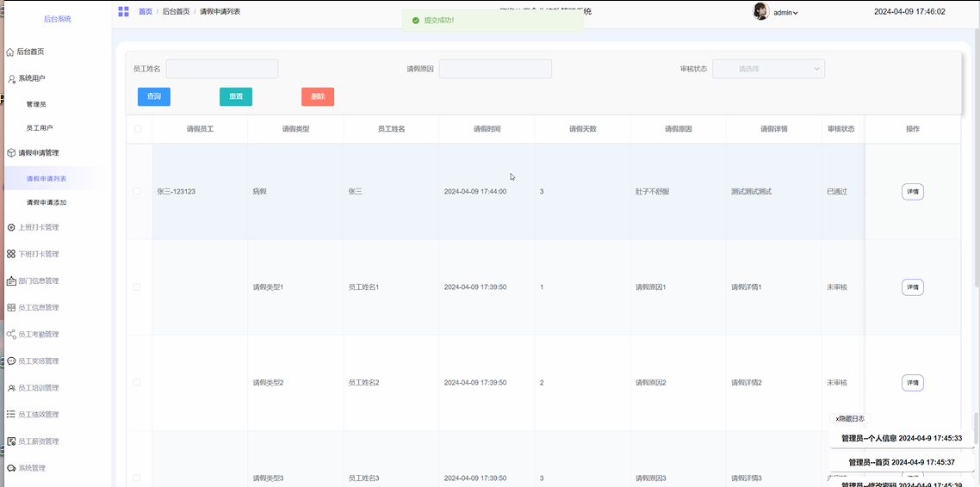Click the red 删除 button

tap(318, 96)
